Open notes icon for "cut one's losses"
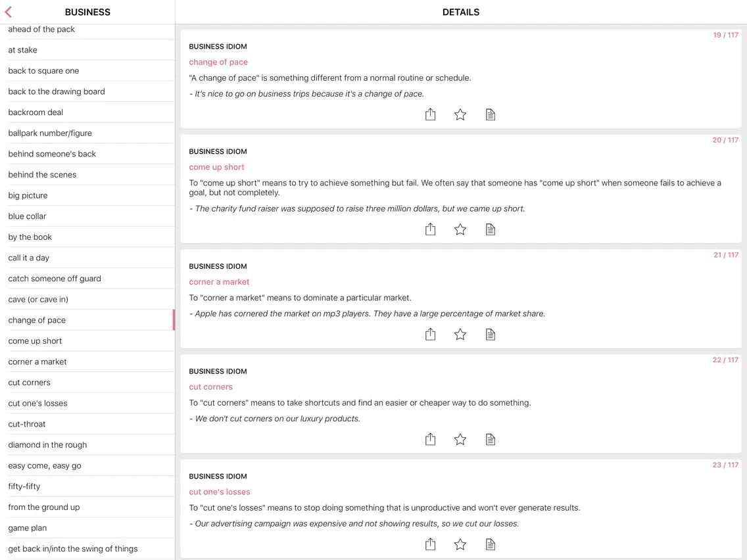The height and width of the screenshot is (560, 747). coord(491,544)
